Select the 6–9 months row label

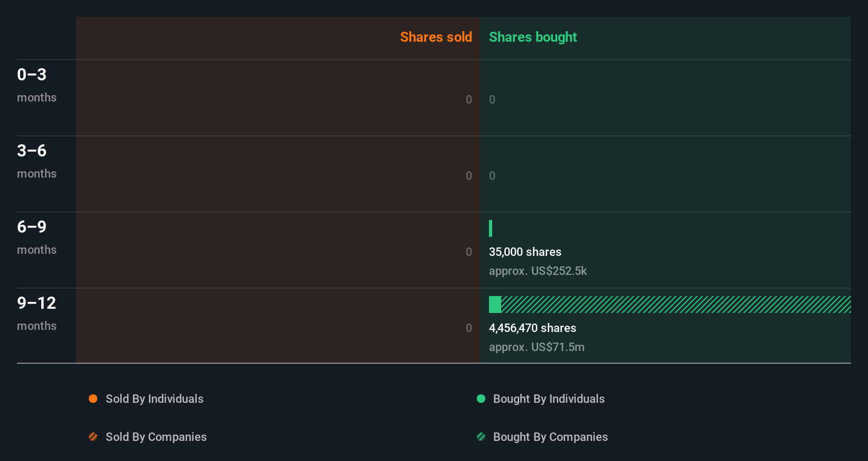pyautogui.click(x=36, y=237)
